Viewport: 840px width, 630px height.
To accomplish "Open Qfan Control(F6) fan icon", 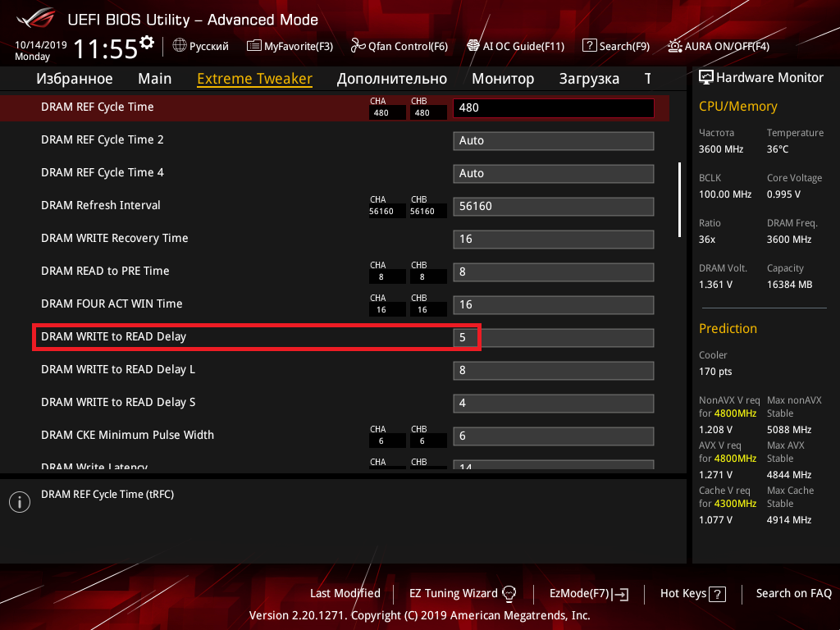I will click(358, 46).
